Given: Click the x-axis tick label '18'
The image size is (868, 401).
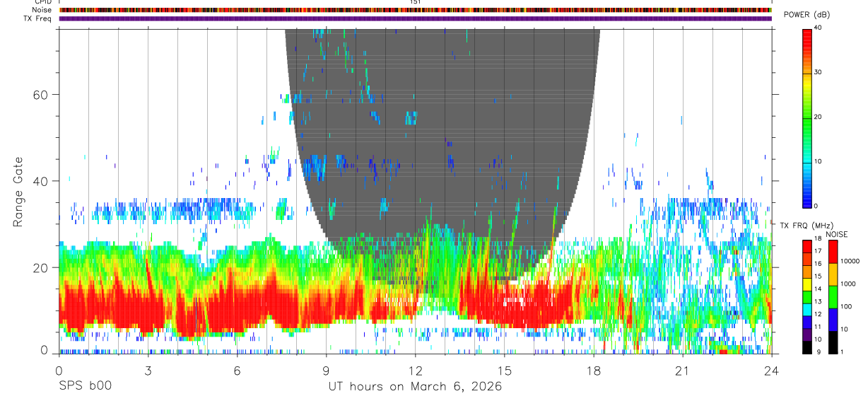Looking at the screenshot, I should coord(593,371).
